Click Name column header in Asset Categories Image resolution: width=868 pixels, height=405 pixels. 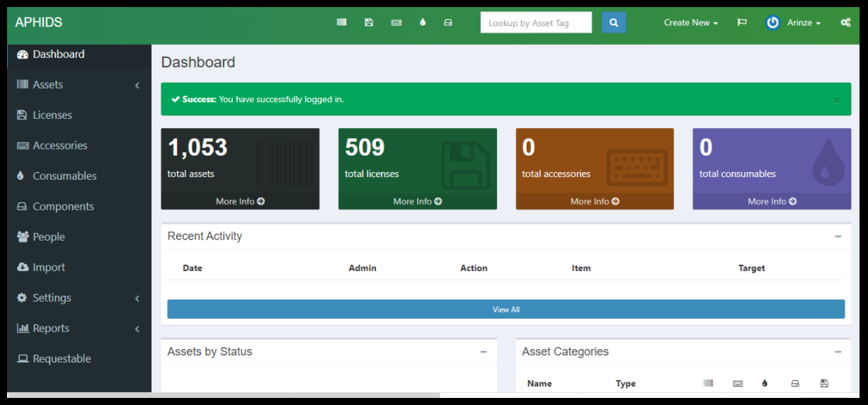[x=539, y=384]
